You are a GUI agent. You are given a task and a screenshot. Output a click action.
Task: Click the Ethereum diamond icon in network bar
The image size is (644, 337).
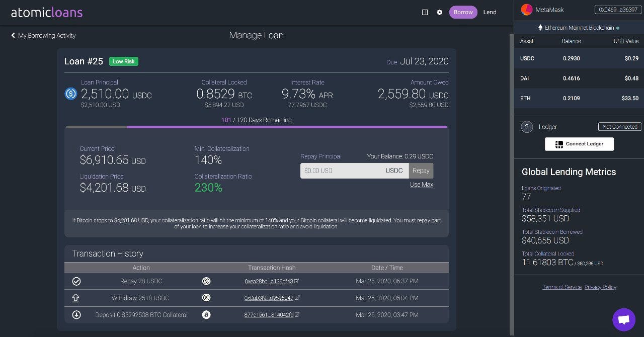point(541,28)
